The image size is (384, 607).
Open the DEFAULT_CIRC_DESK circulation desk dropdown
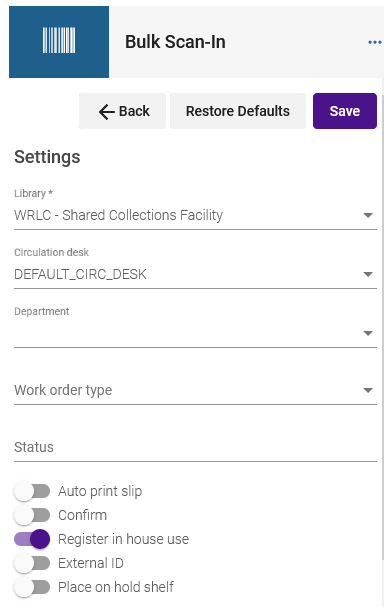(195, 274)
